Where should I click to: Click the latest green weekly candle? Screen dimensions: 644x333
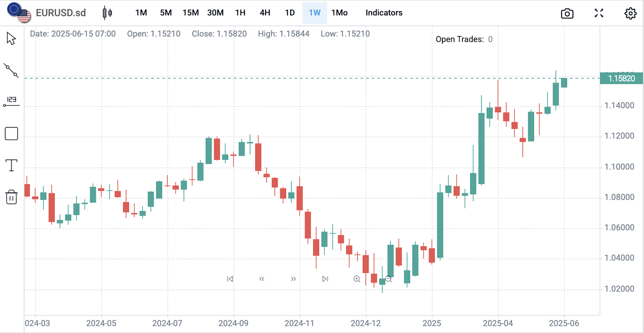point(564,83)
